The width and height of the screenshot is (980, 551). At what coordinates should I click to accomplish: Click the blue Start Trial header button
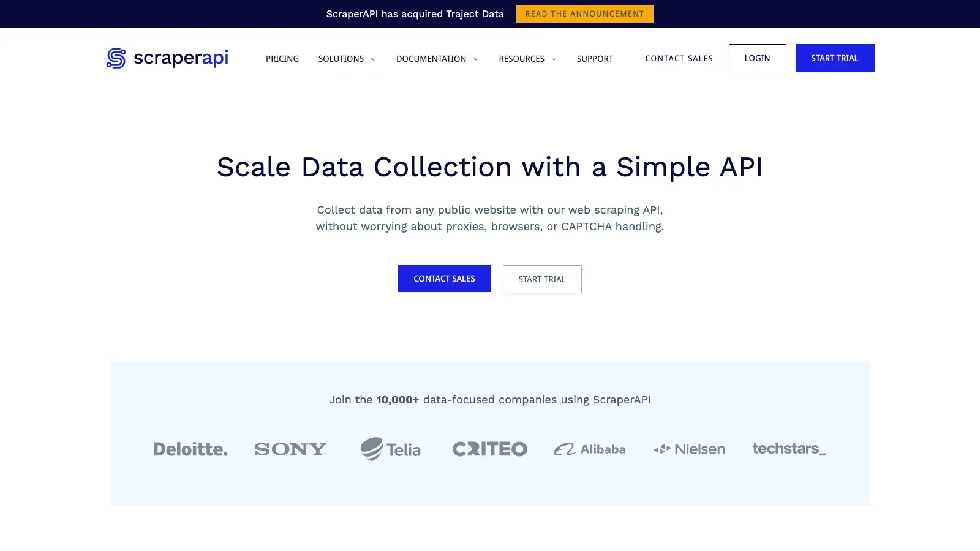point(835,58)
